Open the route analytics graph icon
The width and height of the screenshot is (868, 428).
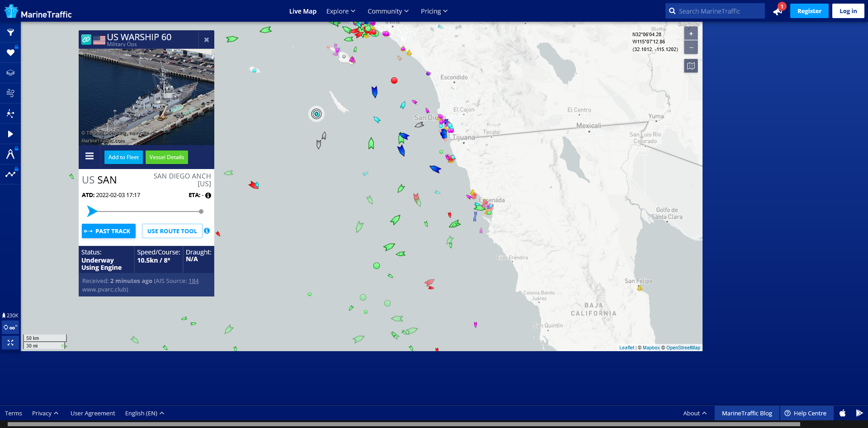(x=10, y=174)
